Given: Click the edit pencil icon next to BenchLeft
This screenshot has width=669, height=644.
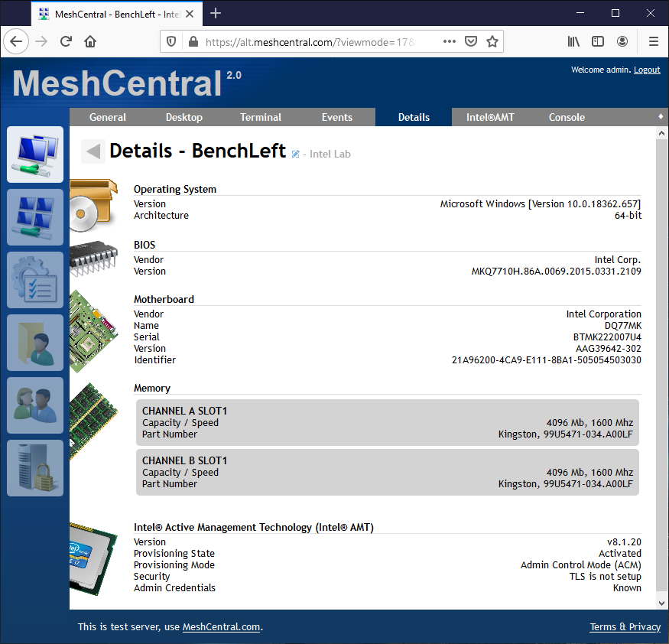Looking at the screenshot, I should tap(295, 154).
